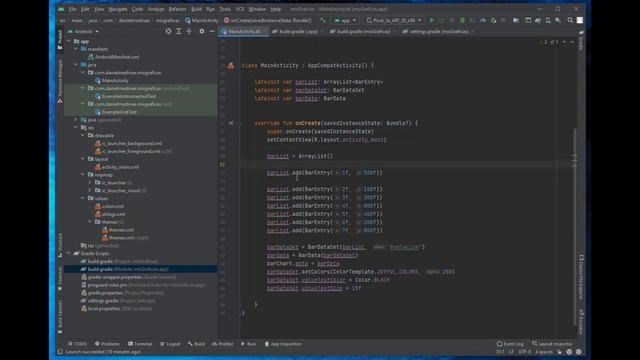Collapse the values folder

coord(83,198)
